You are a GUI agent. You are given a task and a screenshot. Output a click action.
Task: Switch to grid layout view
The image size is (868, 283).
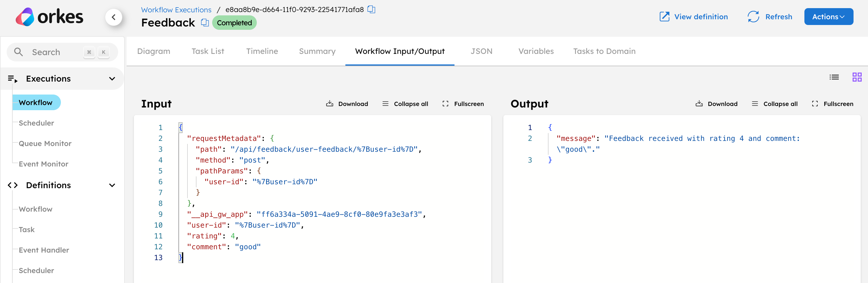point(857,77)
